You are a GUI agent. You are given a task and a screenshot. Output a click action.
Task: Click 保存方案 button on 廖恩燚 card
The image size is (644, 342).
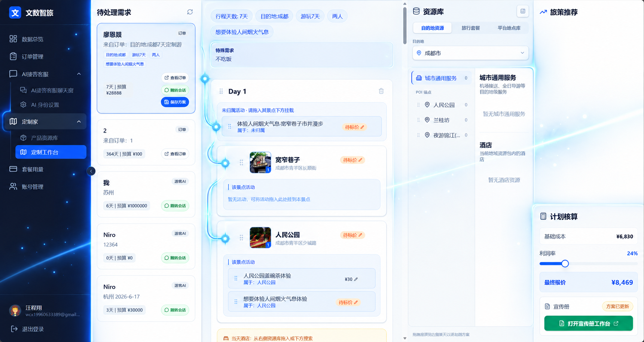pos(175,102)
